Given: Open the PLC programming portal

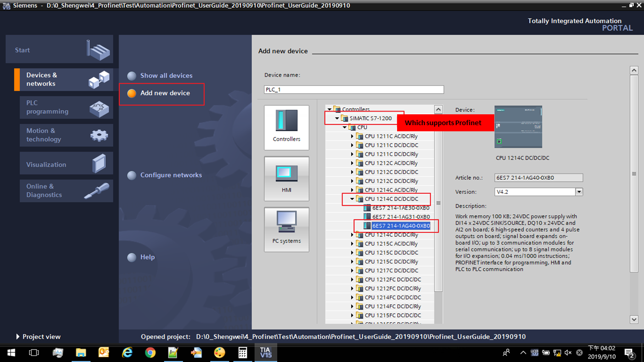Looking at the screenshot, I should 66,107.
